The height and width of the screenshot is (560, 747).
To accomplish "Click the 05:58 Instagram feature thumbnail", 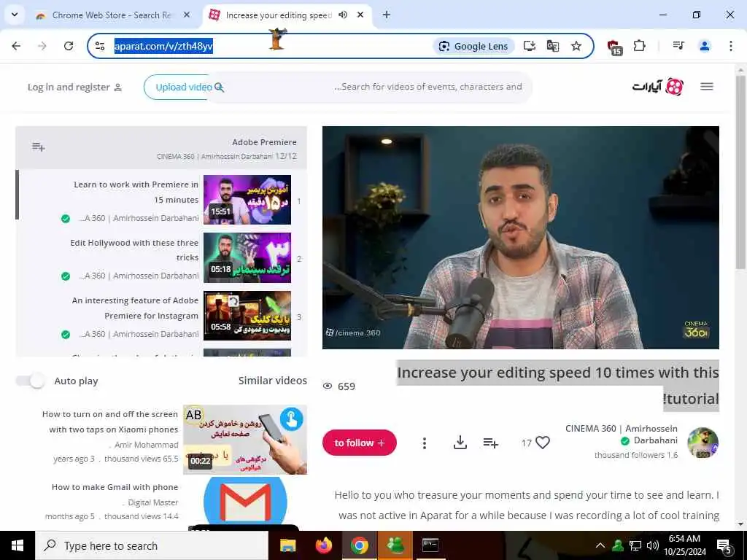I will click(247, 316).
